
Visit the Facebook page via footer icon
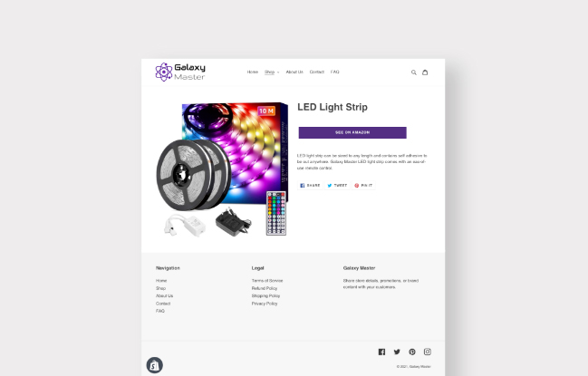(381, 352)
